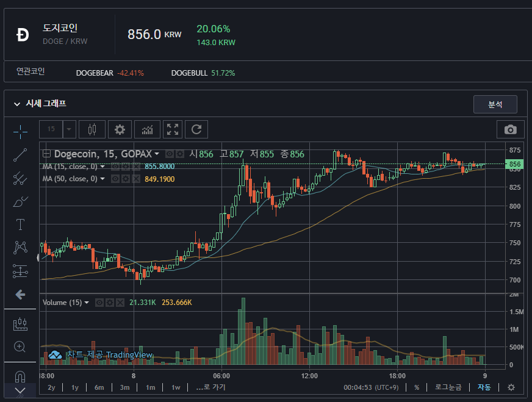Open the 15 interval dropdown arrow
Viewport: 532px width, 402px height.
coord(69,129)
